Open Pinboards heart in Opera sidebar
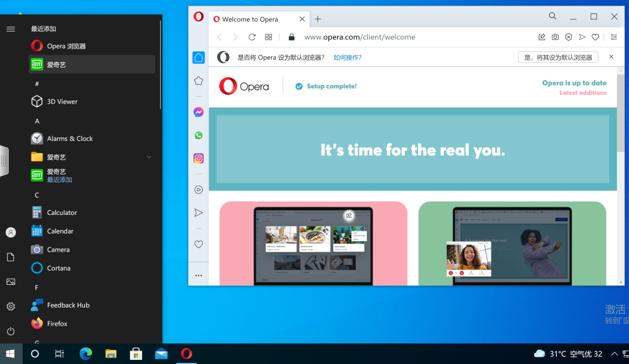This screenshot has height=364, width=629. tap(199, 244)
